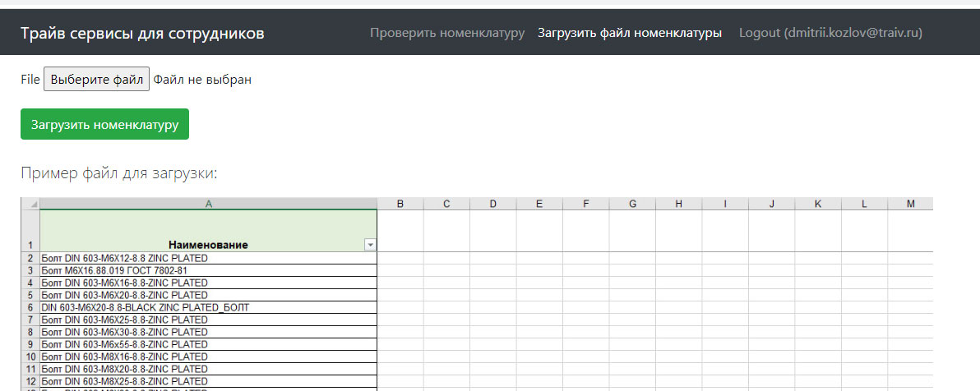980x391 pixels.
Task: Select column B header in the spreadsheet
Action: [400, 204]
